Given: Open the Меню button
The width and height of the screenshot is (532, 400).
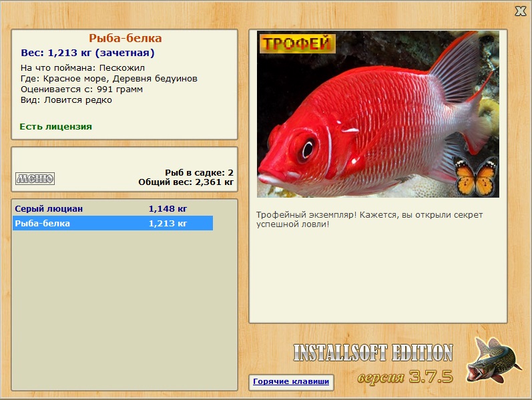Looking at the screenshot, I should click(x=35, y=178).
